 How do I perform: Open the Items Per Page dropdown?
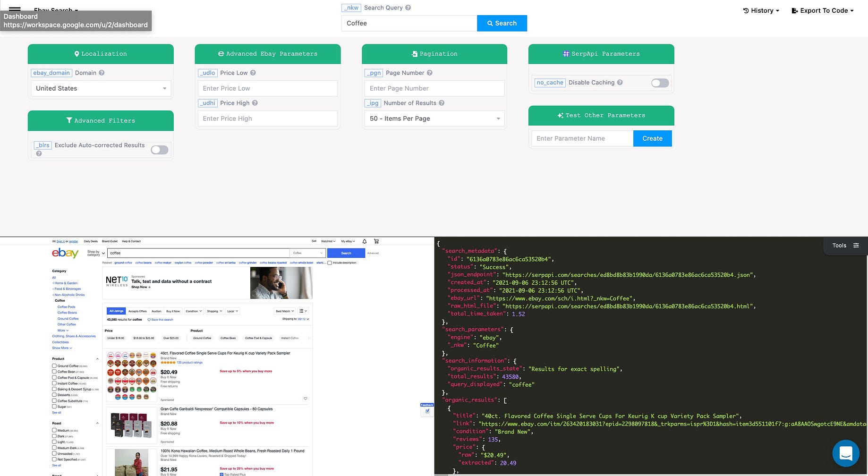(x=434, y=119)
